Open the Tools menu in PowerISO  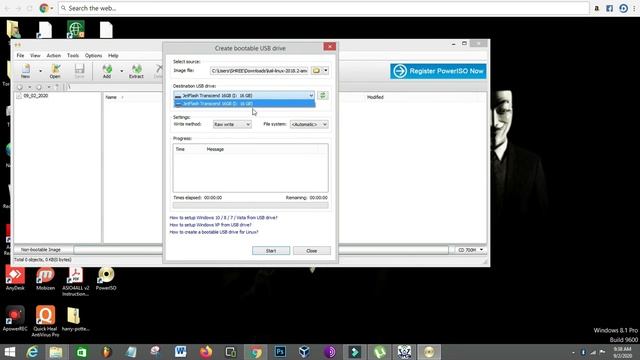(x=73, y=56)
